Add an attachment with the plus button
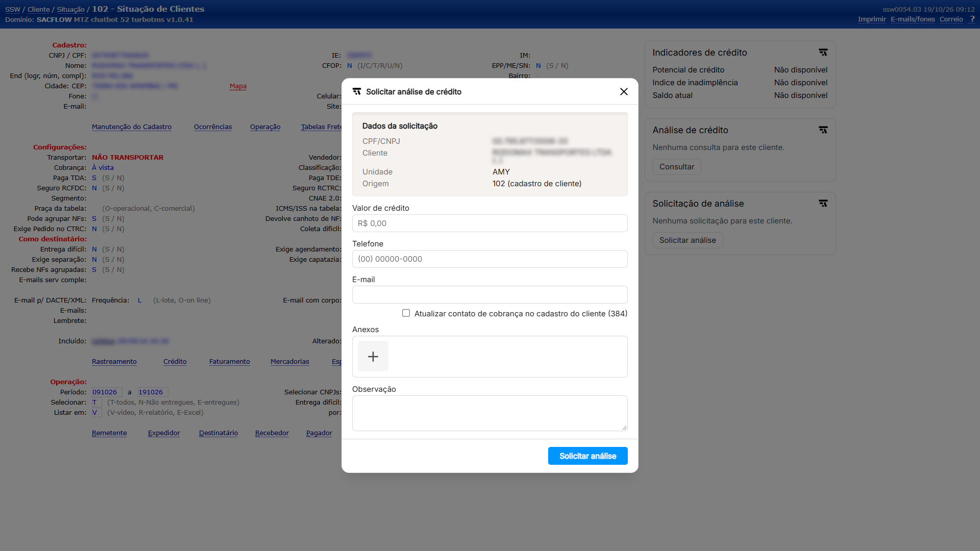The width and height of the screenshot is (980, 551). tap(373, 356)
